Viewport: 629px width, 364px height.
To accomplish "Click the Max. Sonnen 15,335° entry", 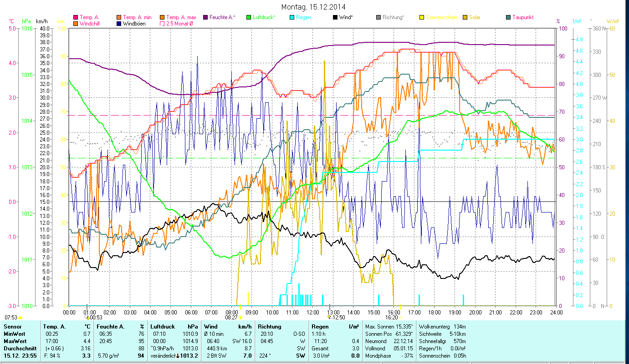I will [389, 327].
